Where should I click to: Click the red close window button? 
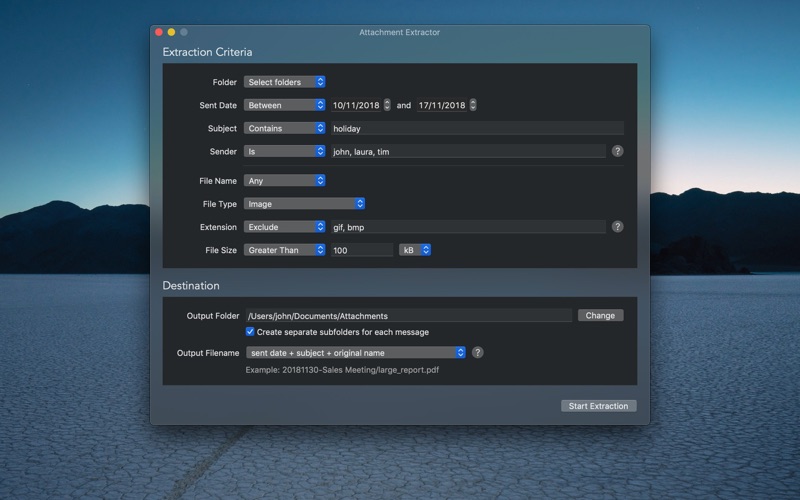coord(159,32)
